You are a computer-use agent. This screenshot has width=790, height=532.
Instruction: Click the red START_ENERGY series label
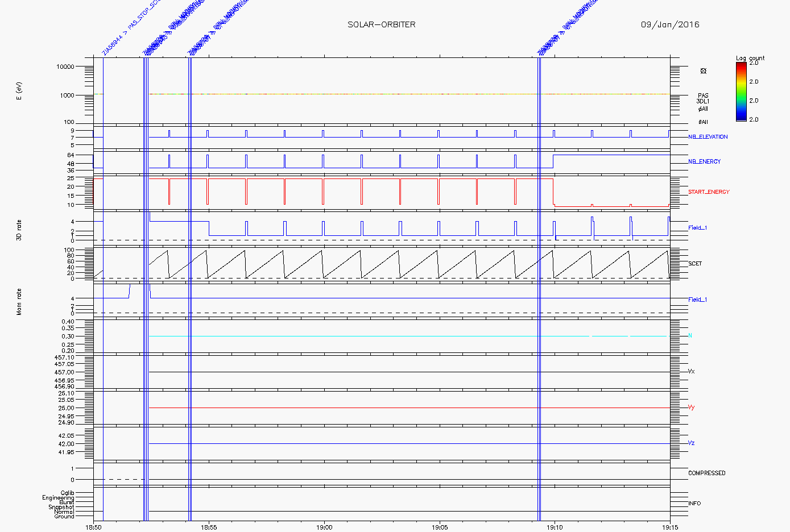click(709, 192)
